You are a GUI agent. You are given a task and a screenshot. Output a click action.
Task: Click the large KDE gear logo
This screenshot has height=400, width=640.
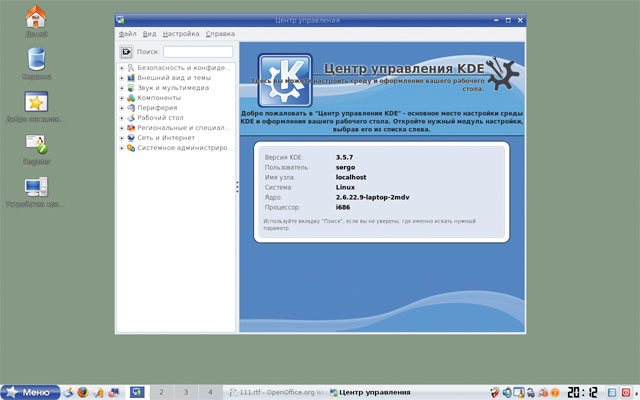285,80
